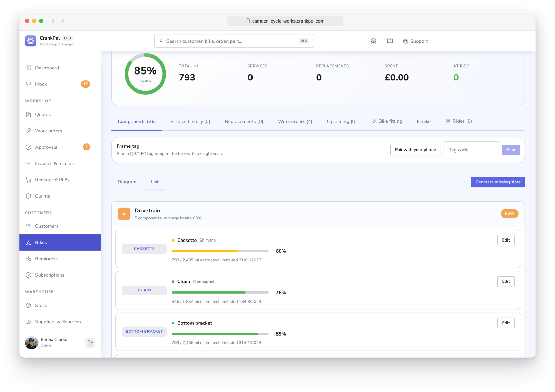This screenshot has width=555, height=392.
Task: Go forward in browser history
Action: (x=63, y=21)
